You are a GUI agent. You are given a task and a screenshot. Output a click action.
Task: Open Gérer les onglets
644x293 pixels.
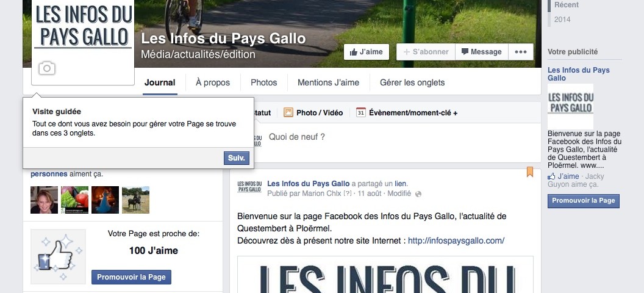pyautogui.click(x=412, y=82)
